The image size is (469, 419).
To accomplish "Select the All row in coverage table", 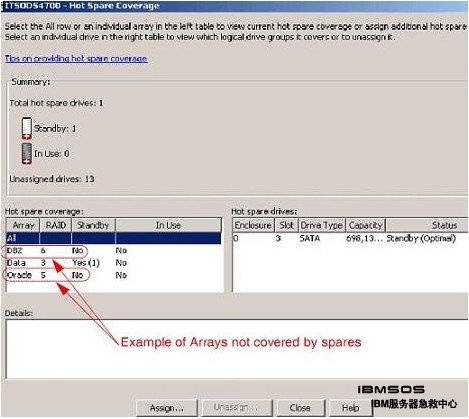I will point(113,238).
